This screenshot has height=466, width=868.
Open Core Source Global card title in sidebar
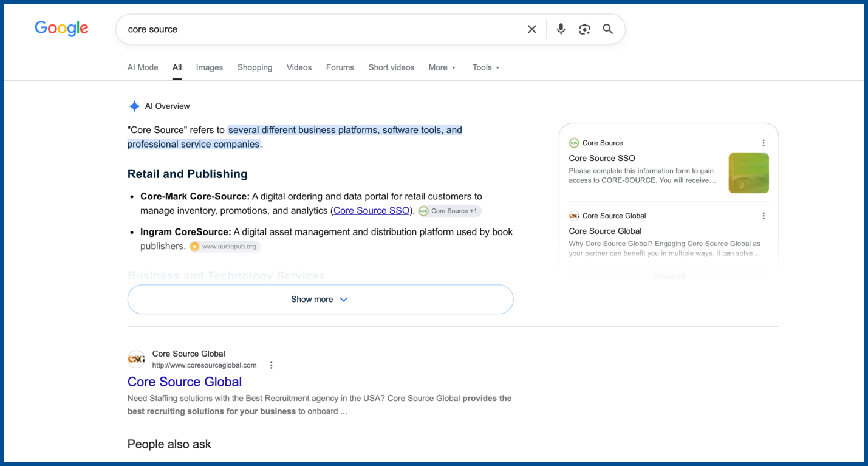[605, 231]
